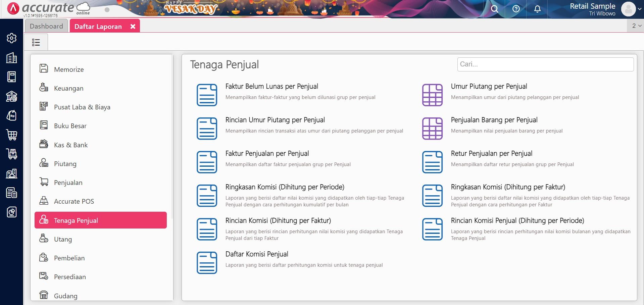644x305 pixels.
Task: Click the Umur Piutang per Penjual grid icon
Action: 432,95
